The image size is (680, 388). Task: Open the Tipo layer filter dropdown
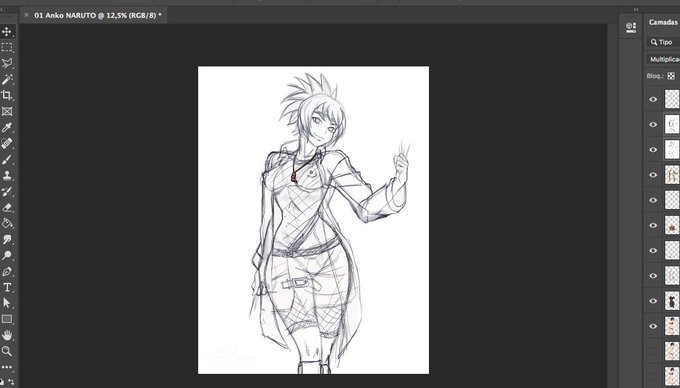click(x=664, y=42)
